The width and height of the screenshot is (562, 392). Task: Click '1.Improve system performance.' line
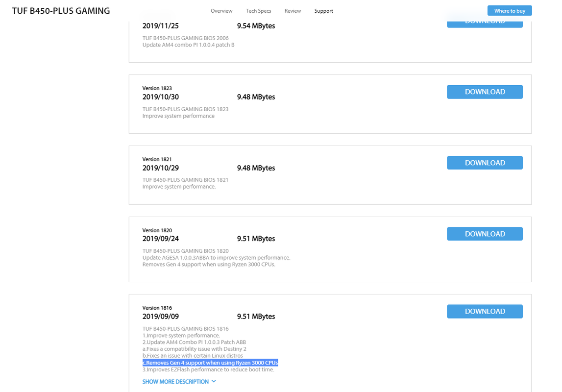tap(181, 335)
